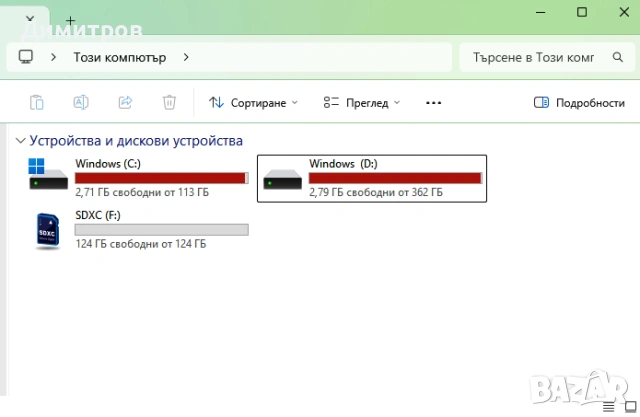Click the Paste clipboard icon
640x417 pixels.
[x=37, y=102]
